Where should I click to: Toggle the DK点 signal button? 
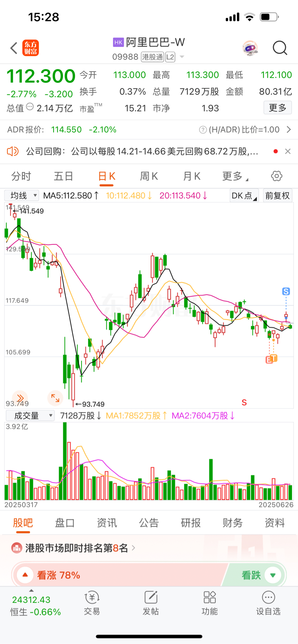tap(244, 196)
